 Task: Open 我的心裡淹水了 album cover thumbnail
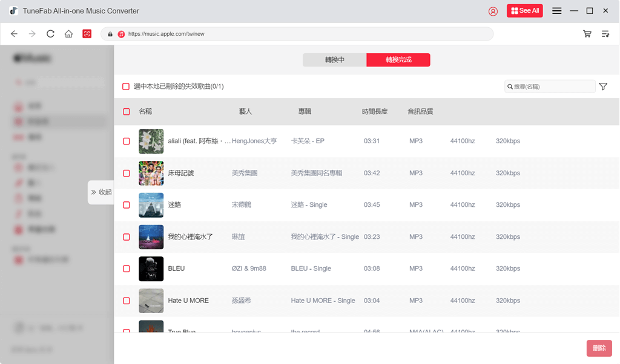click(x=151, y=237)
